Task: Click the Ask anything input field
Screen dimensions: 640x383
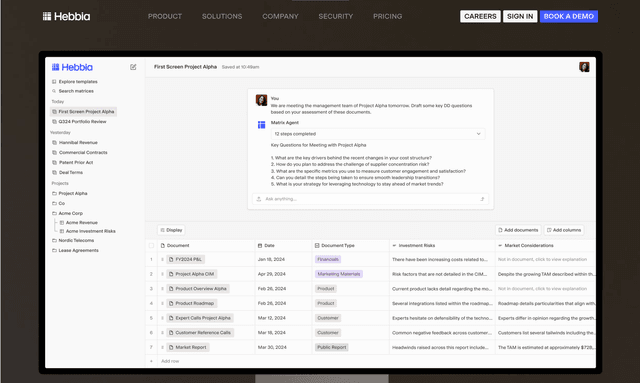Action: [x=371, y=199]
